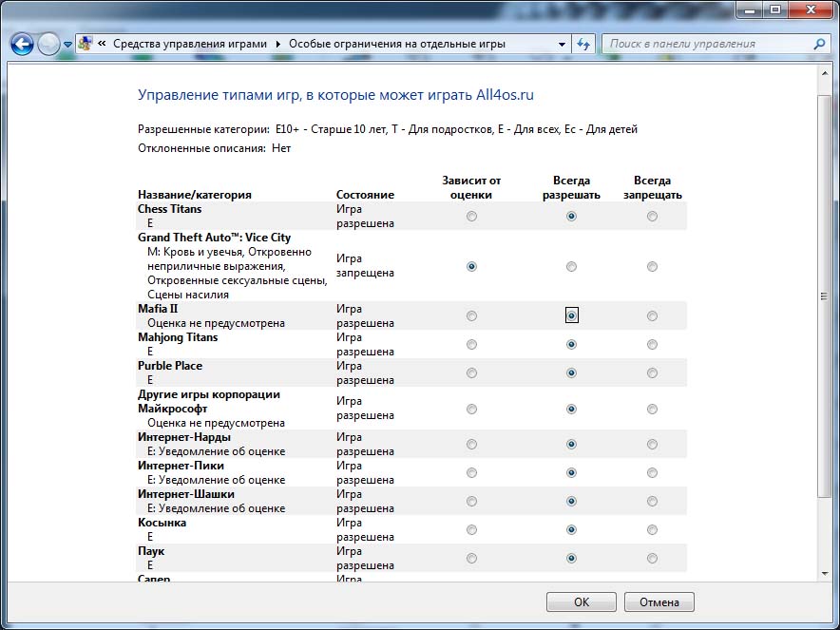Click the "Название/категория" column header

(195, 195)
